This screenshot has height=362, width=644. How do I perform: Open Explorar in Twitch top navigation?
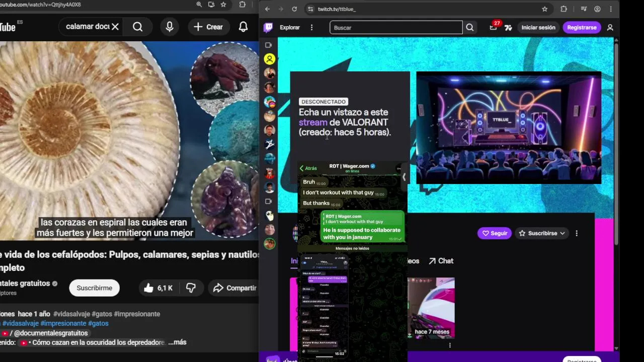coord(290,28)
